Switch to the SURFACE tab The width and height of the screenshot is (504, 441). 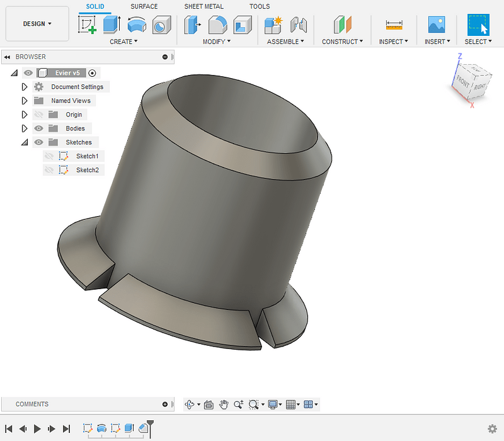144,6
